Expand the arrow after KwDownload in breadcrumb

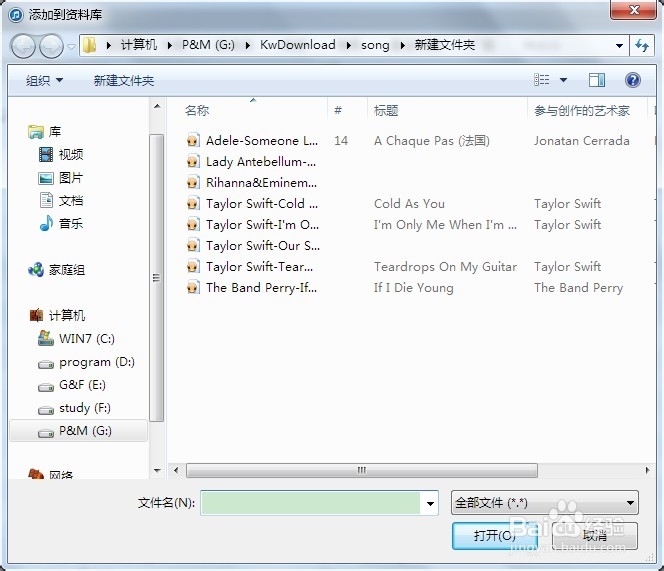(x=348, y=45)
